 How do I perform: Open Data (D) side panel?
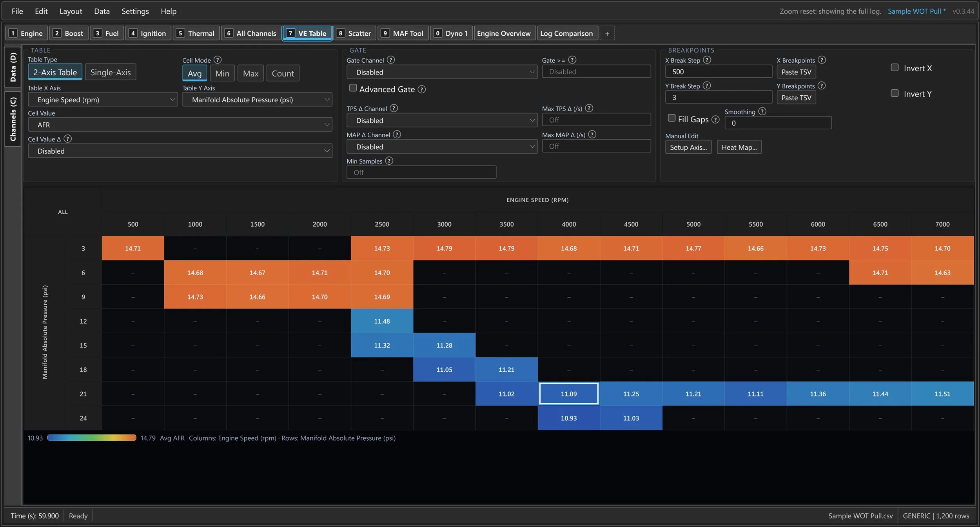click(x=13, y=67)
